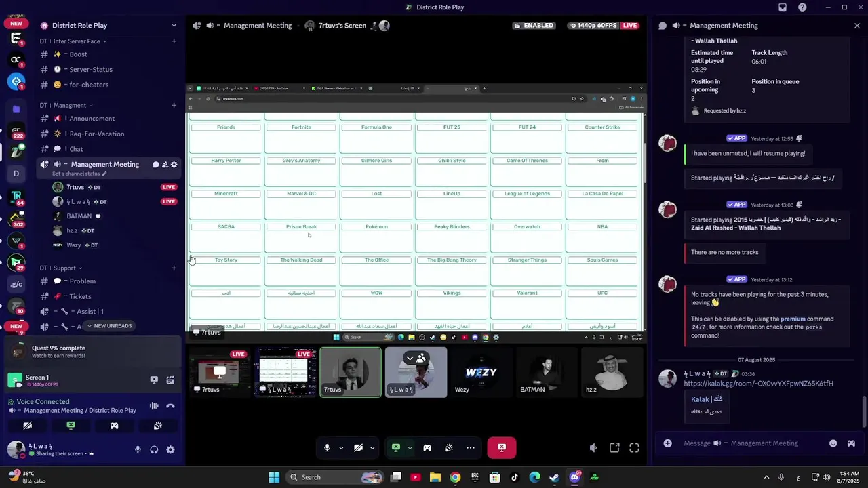This screenshot has height=488, width=868.
Task: Open the Tickets channel
Action: coord(108,296)
